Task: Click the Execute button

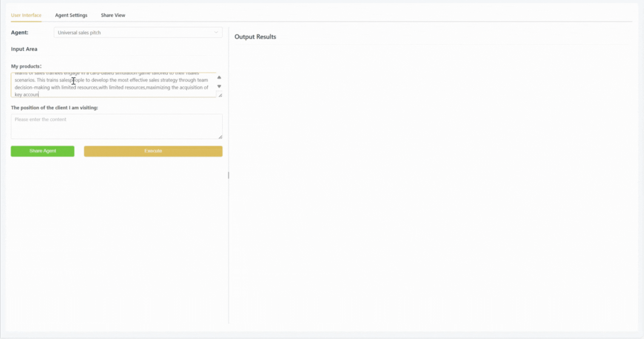Action: coord(153,151)
